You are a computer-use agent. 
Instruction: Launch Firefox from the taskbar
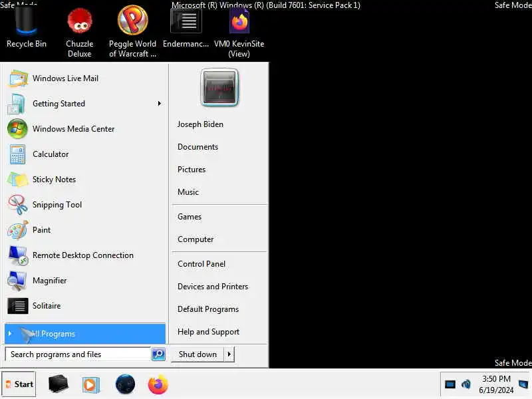click(x=158, y=384)
